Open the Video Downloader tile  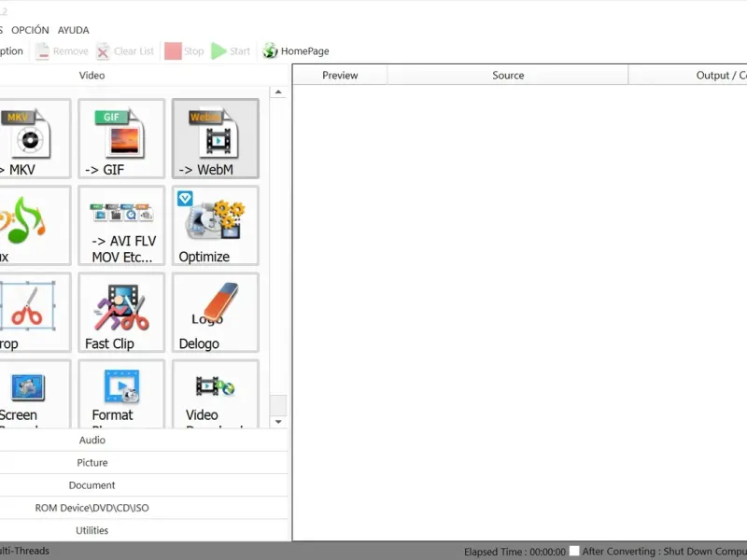coord(216,394)
